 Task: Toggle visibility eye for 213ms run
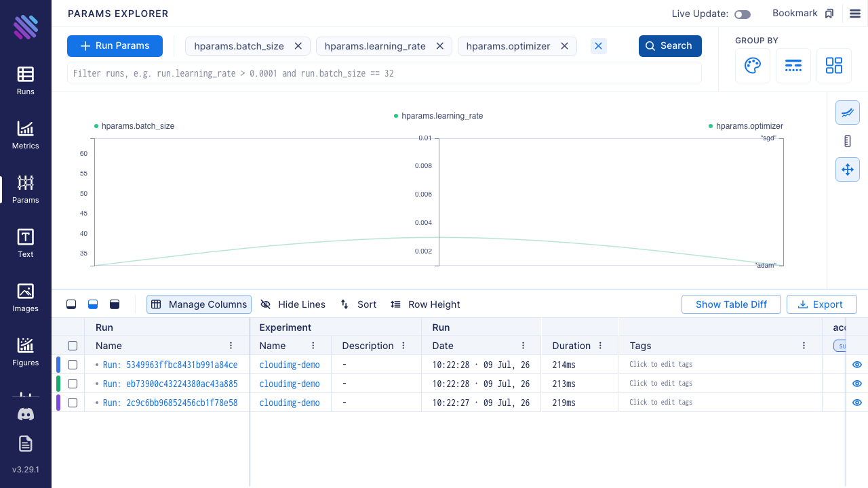tap(857, 384)
